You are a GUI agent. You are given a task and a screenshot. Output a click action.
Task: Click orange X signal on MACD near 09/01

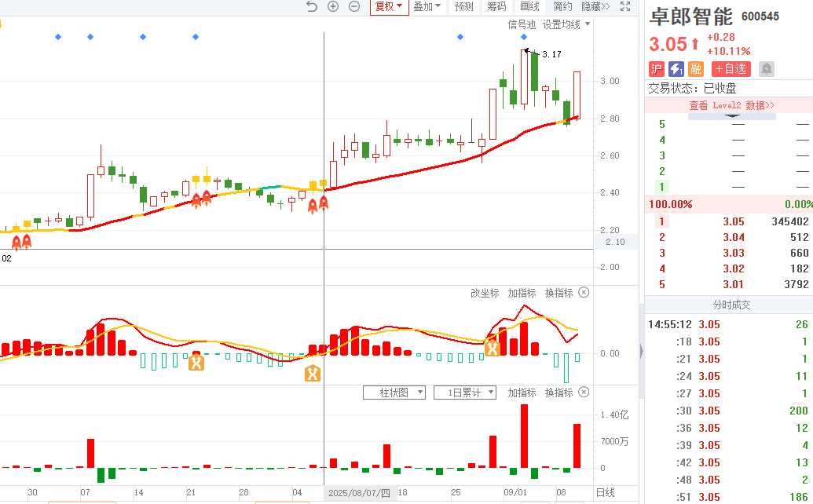click(492, 348)
